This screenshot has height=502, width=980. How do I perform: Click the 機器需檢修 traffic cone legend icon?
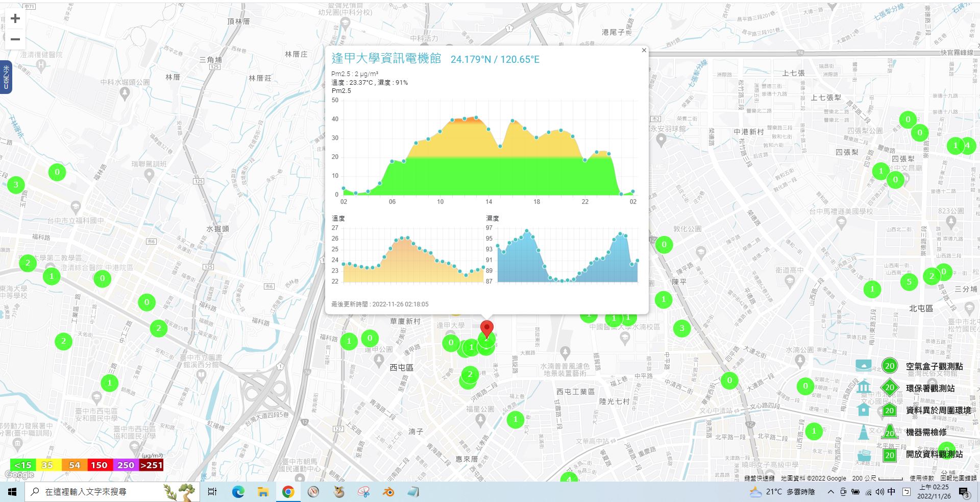click(864, 432)
